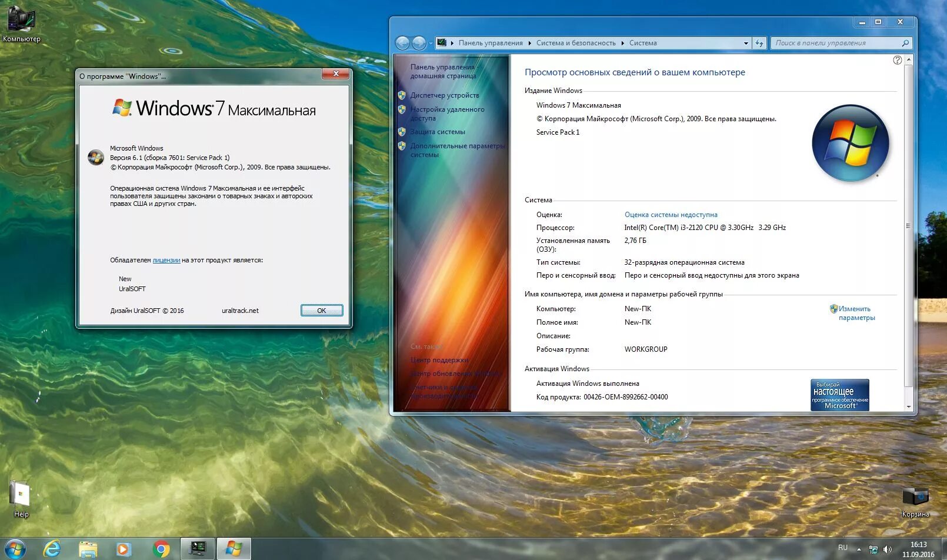Open the лицензии license link

pos(166,260)
